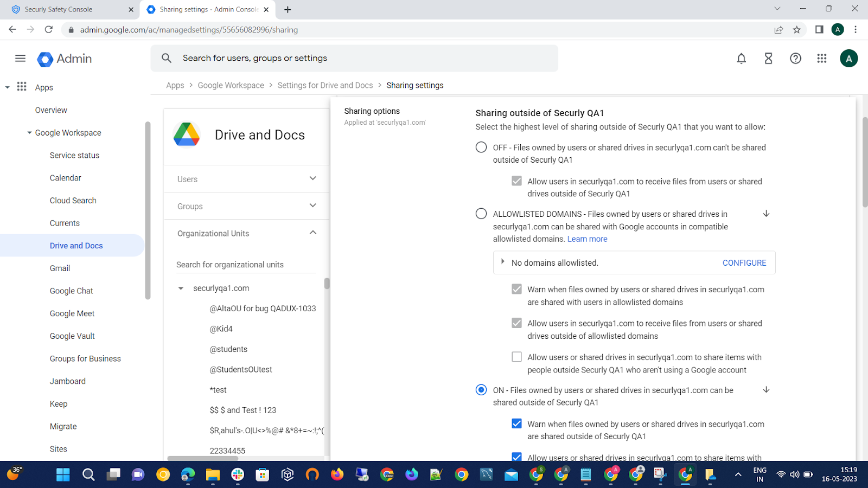Click the CONFIGURE allowlisted domains button
This screenshot has height=488, width=868.
click(744, 263)
